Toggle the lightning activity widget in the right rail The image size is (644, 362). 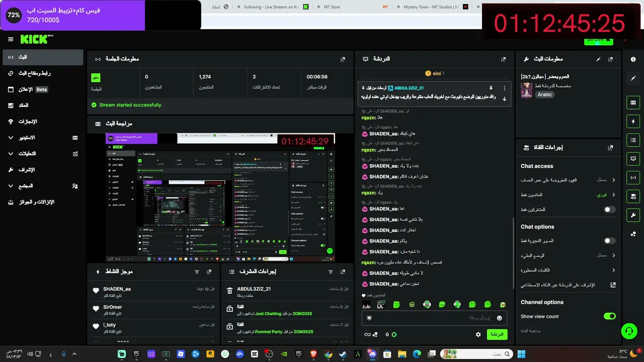point(633,121)
